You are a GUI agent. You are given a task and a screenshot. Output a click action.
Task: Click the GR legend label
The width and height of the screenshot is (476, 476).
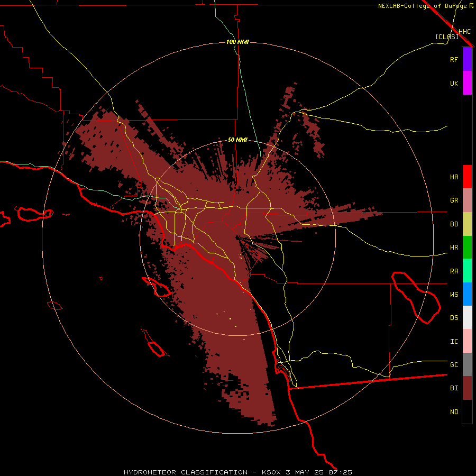click(x=454, y=200)
